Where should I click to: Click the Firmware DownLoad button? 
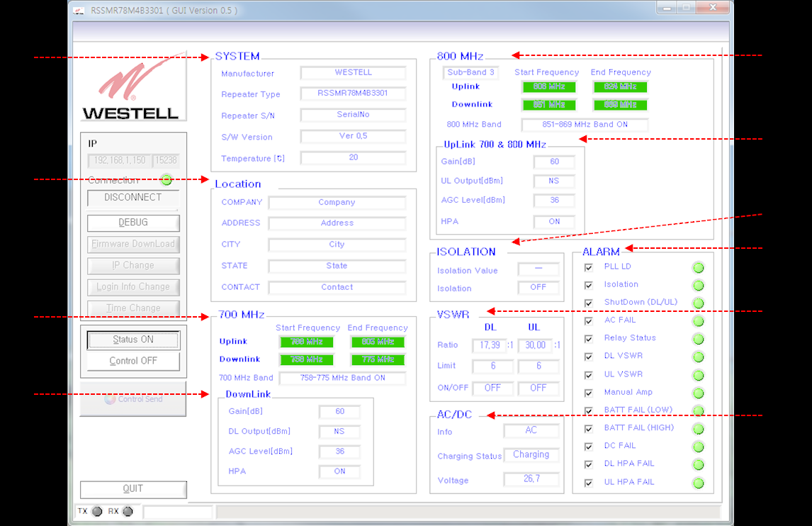[133, 244]
